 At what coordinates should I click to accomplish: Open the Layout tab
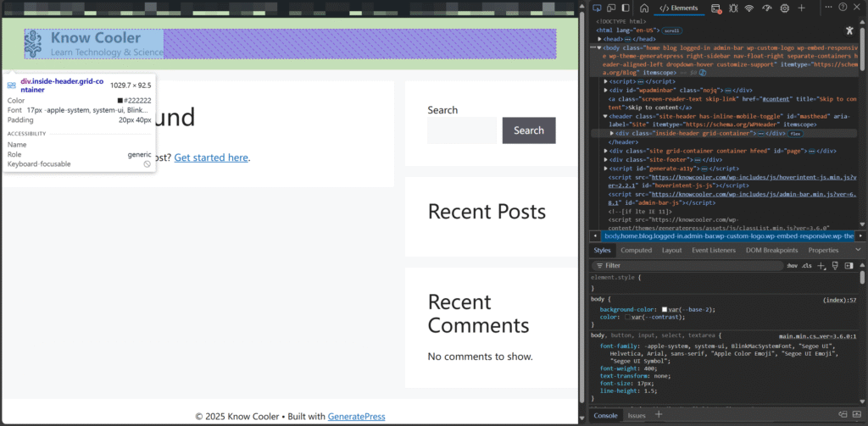pyautogui.click(x=672, y=250)
